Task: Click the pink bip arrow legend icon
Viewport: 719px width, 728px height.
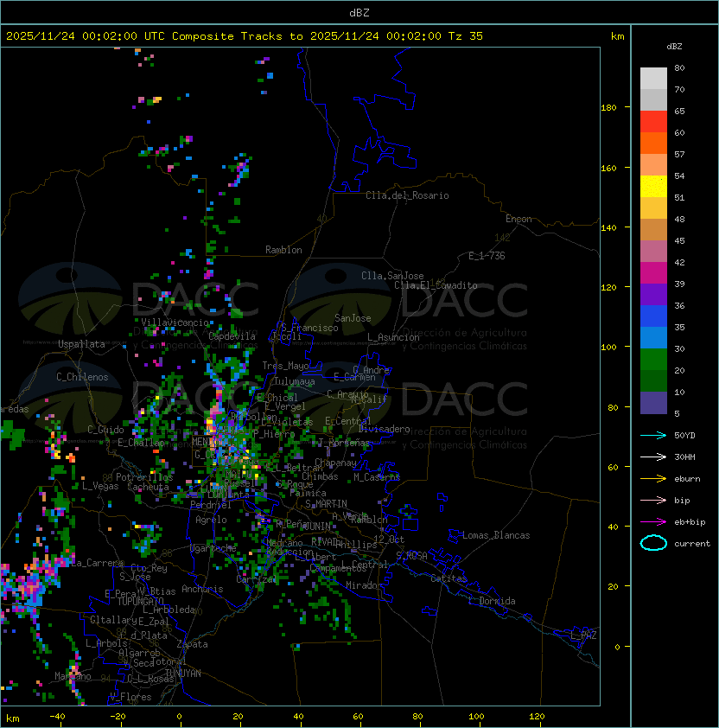Action: (653, 500)
